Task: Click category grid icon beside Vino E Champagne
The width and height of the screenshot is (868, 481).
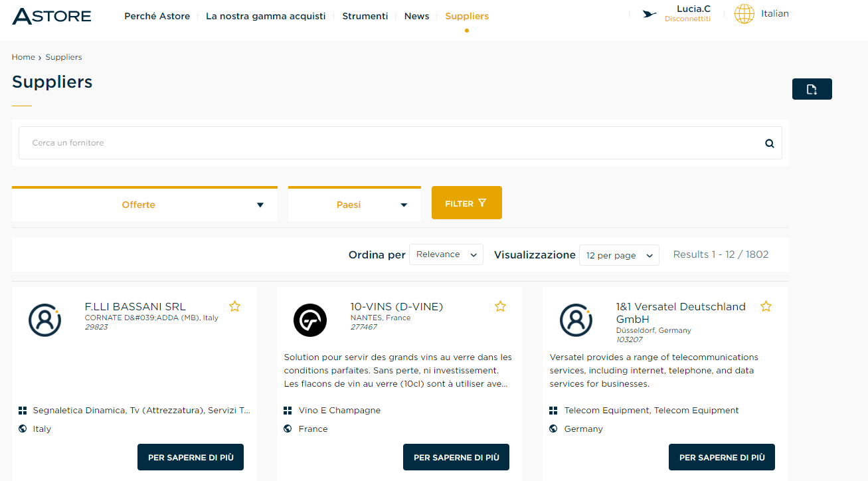Action: (288, 411)
